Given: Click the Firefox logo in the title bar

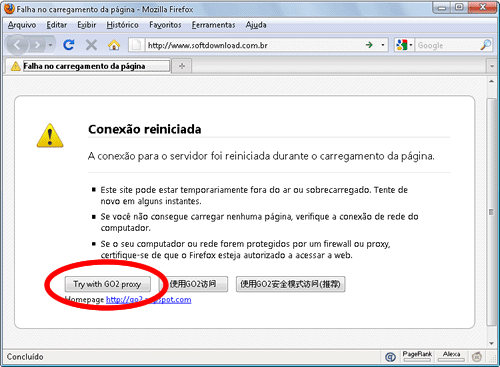Looking at the screenshot, I should pos(9,9).
